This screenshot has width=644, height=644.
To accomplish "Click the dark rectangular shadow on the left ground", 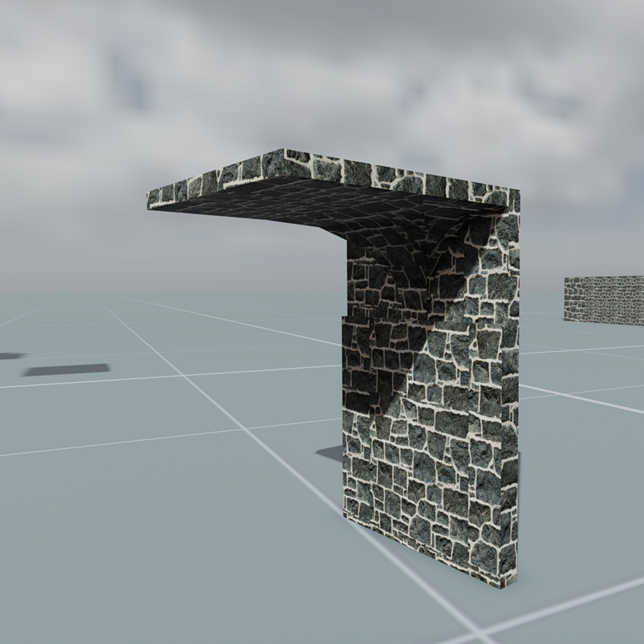I will click(x=67, y=370).
